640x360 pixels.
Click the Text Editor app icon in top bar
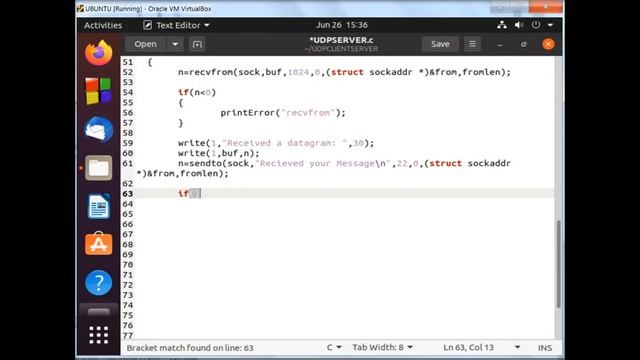click(147, 25)
